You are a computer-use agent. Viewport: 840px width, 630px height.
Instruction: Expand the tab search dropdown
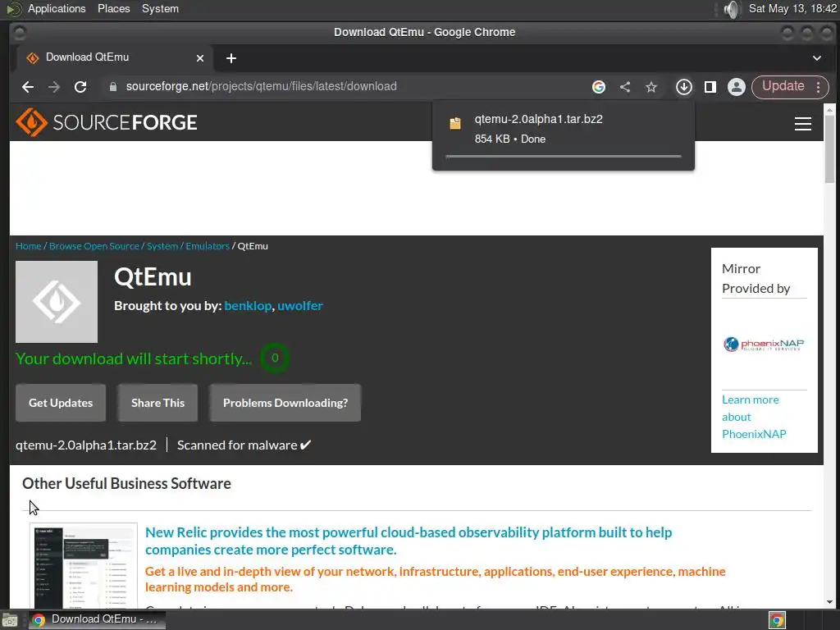(x=816, y=58)
